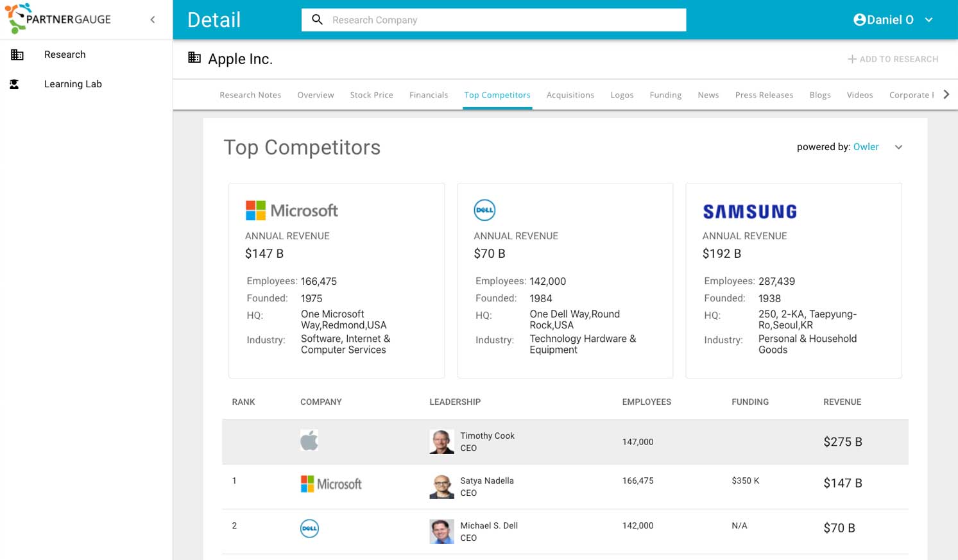Click the Leadership column header
The width and height of the screenshot is (958, 560).
[x=455, y=402]
